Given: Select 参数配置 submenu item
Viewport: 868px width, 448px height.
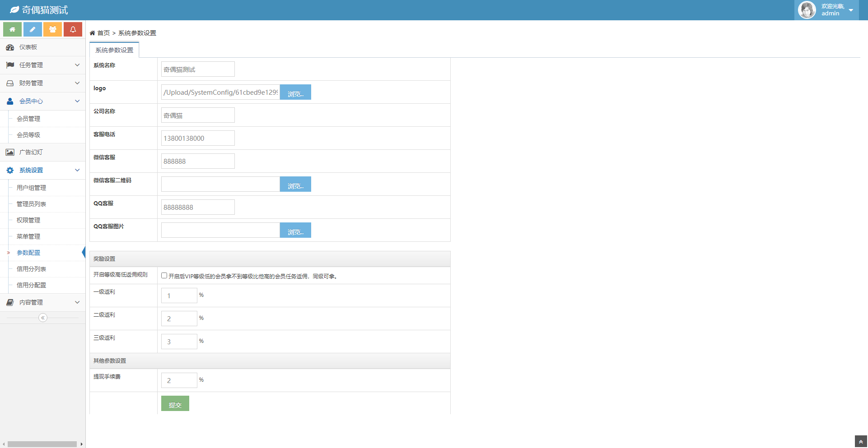Looking at the screenshot, I should click(x=42, y=253).
